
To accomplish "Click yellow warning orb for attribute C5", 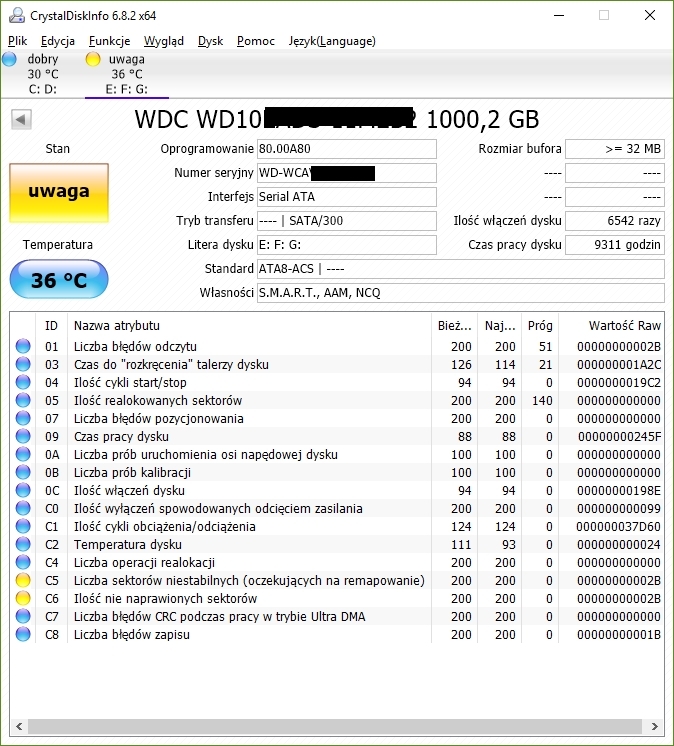I will (x=23, y=580).
